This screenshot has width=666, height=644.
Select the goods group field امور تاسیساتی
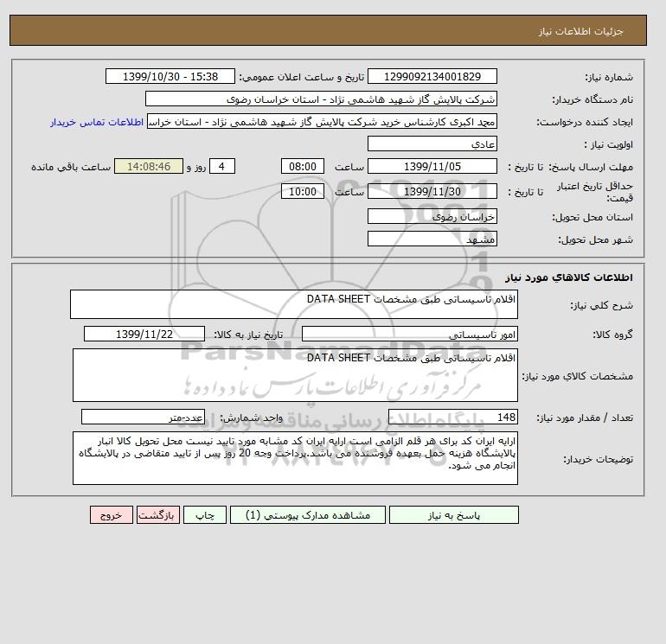pos(409,334)
